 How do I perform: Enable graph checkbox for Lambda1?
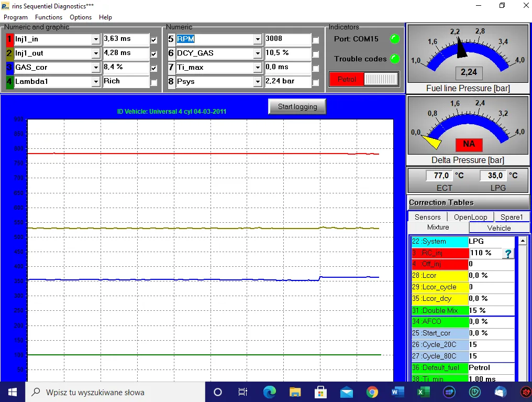pos(154,82)
